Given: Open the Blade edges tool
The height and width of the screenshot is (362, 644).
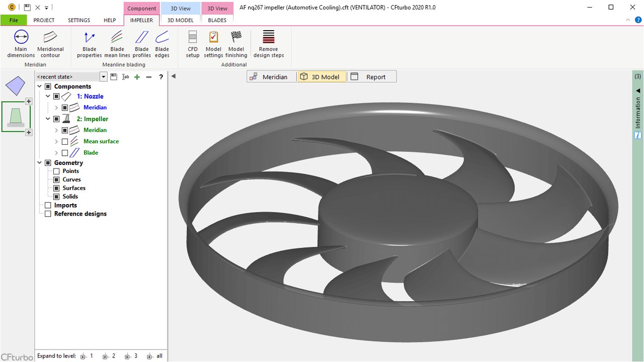Looking at the screenshot, I should pos(162,44).
